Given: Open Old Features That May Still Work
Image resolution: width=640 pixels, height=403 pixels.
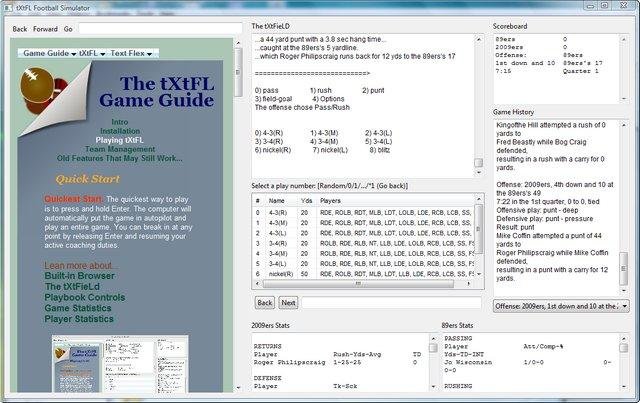Looking at the screenshot, I should (120, 158).
